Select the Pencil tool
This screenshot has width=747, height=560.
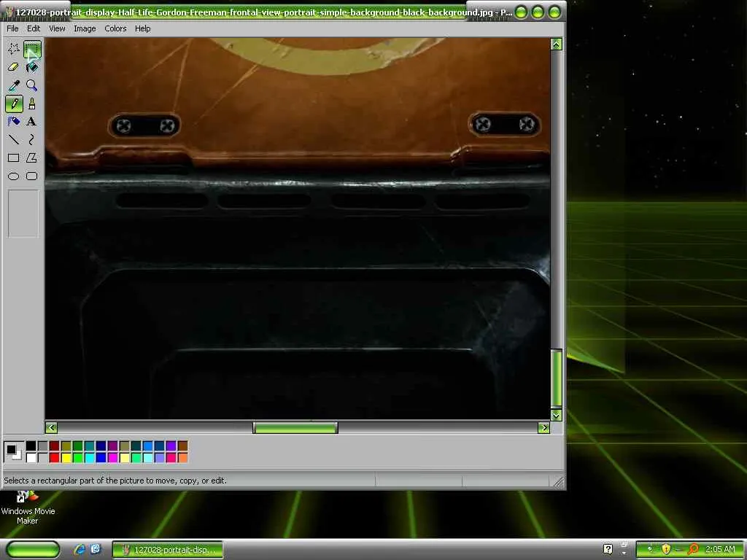pos(14,104)
